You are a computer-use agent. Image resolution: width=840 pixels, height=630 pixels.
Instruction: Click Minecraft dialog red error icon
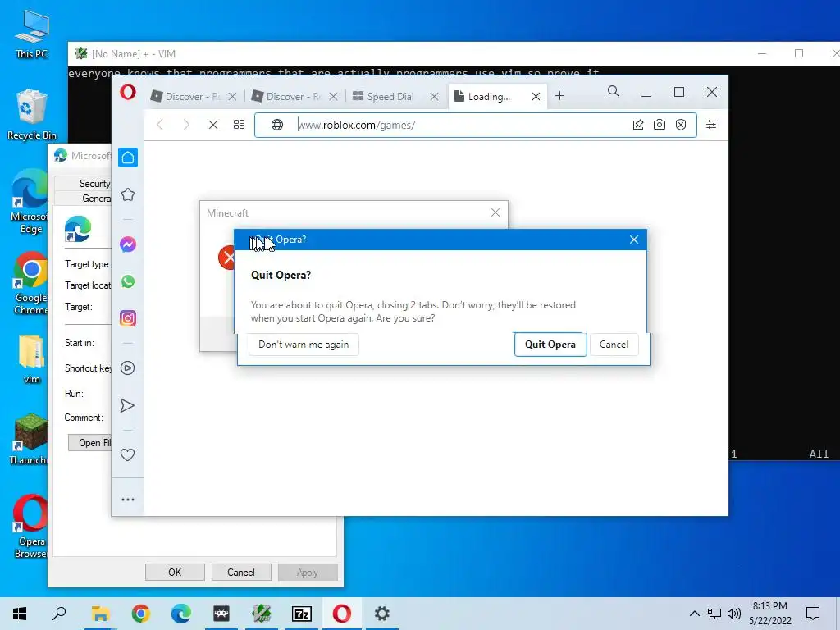pyautogui.click(x=227, y=258)
